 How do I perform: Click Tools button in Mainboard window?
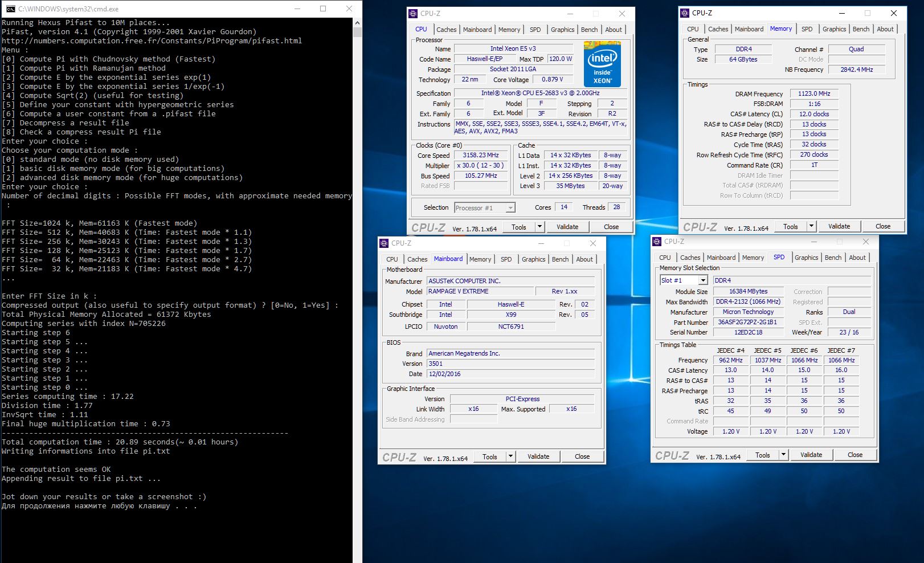pos(490,456)
